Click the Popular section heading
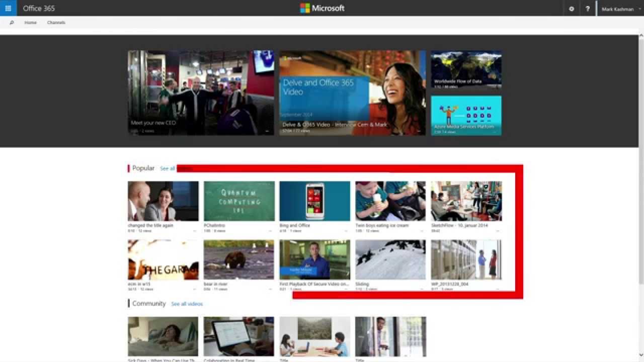This screenshot has height=362, width=644. click(x=143, y=168)
